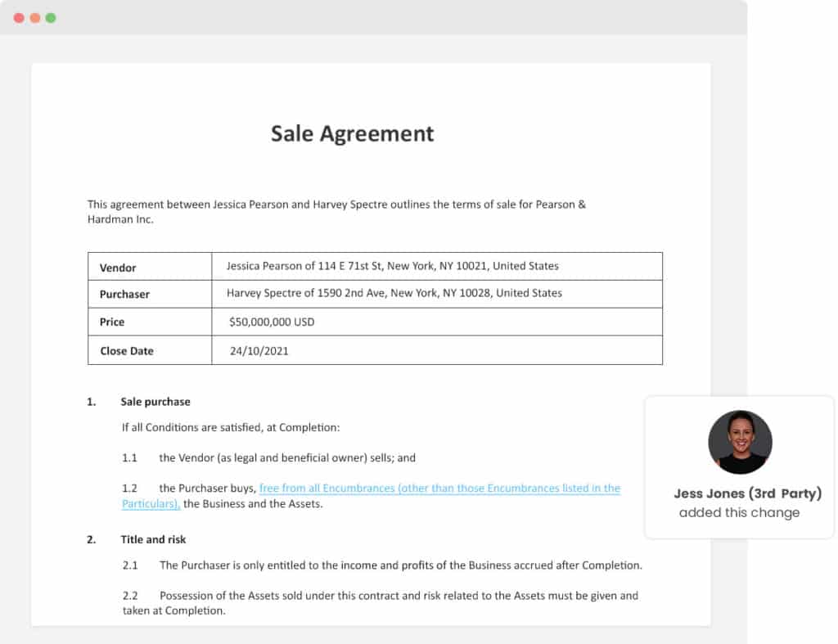Click the 'Title and risk' section heading
This screenshot has height=644, width=838.
(152, 539)
